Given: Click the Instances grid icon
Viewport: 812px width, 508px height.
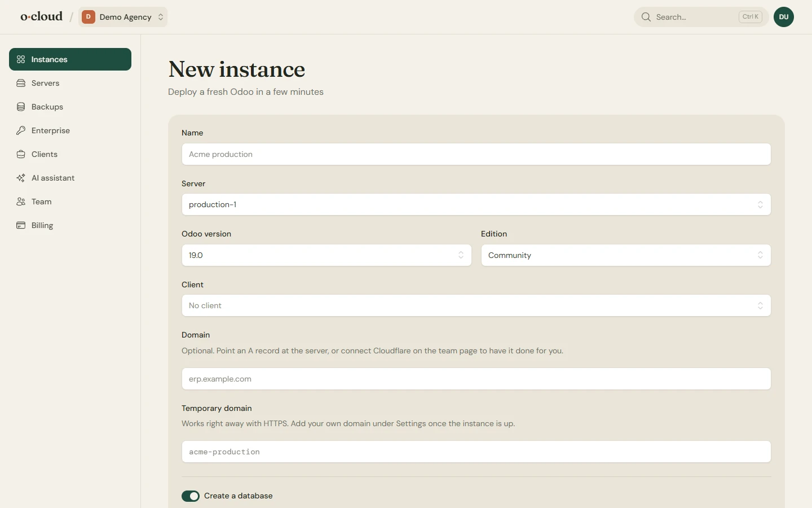Looking at the screenshot, I should click(21, 59).
